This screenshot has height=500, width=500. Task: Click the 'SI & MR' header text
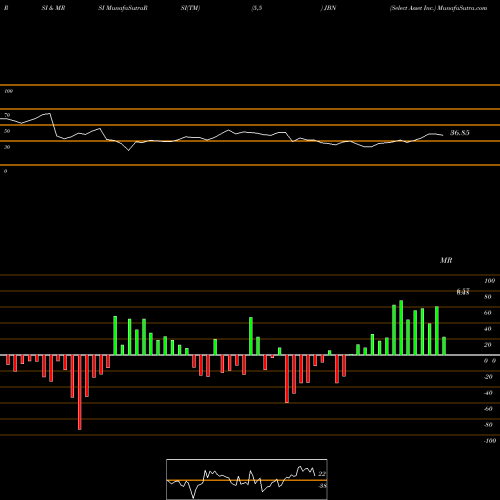pos(53,8)
